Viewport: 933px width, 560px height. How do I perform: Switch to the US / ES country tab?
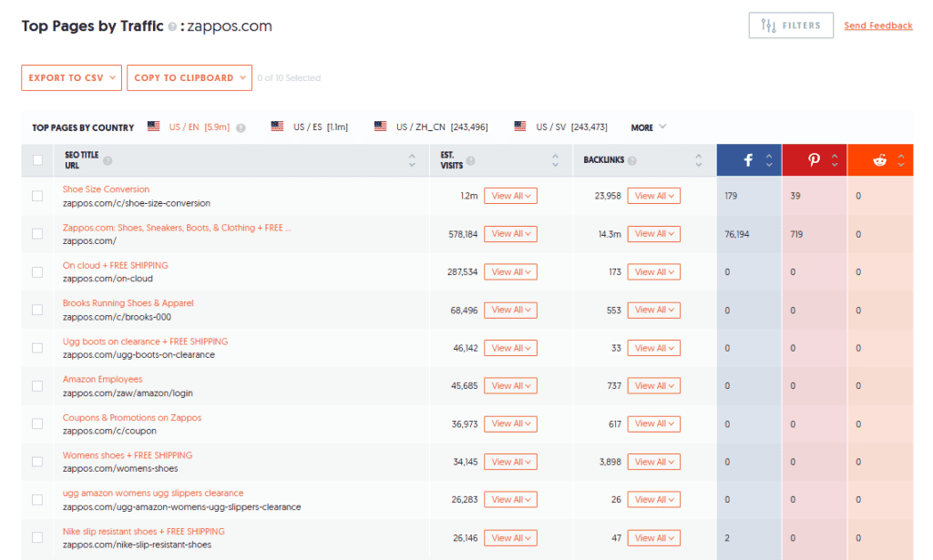(x=321, y=127)
